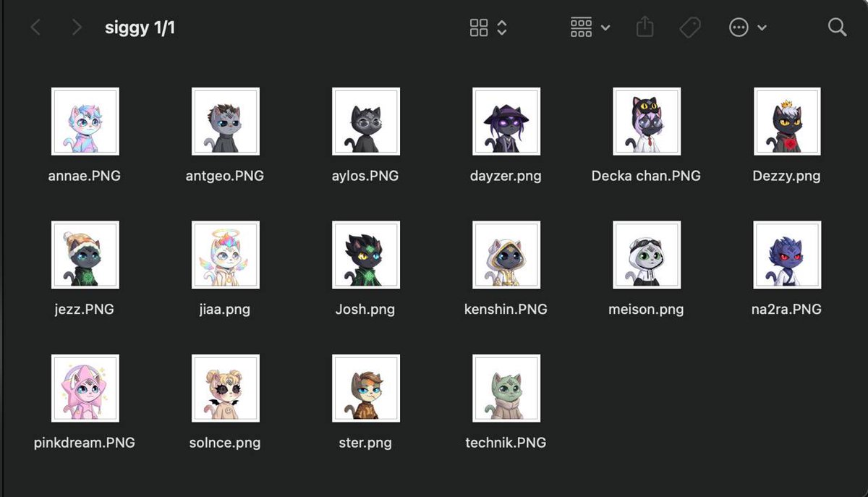
Task: Click the file name jezz.PNG
Action: coord(85,309)
